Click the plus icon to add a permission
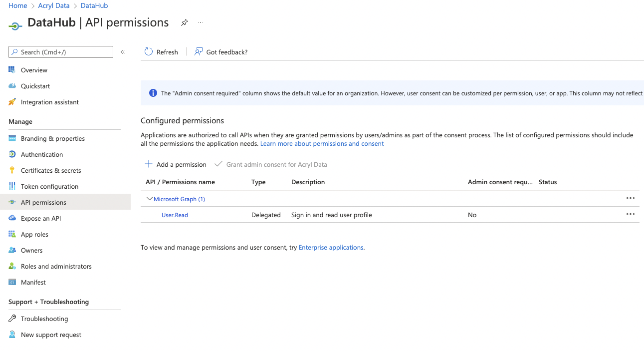 (x=149, y=164)
